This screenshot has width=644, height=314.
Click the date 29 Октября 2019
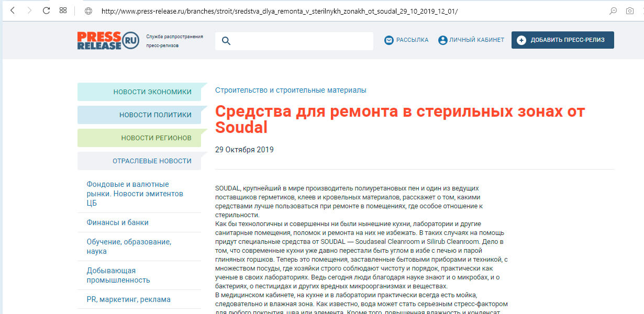pyautogui.click(x=244, y=150)
